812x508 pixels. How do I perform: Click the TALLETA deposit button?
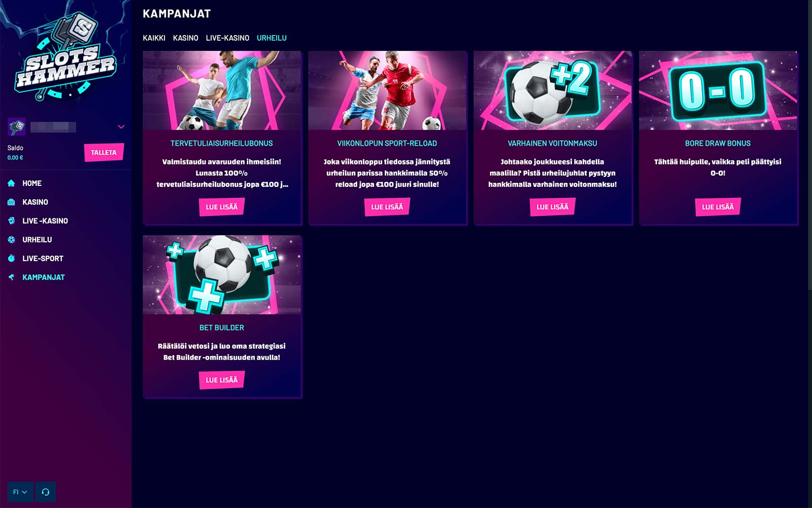tap(104, 152)
